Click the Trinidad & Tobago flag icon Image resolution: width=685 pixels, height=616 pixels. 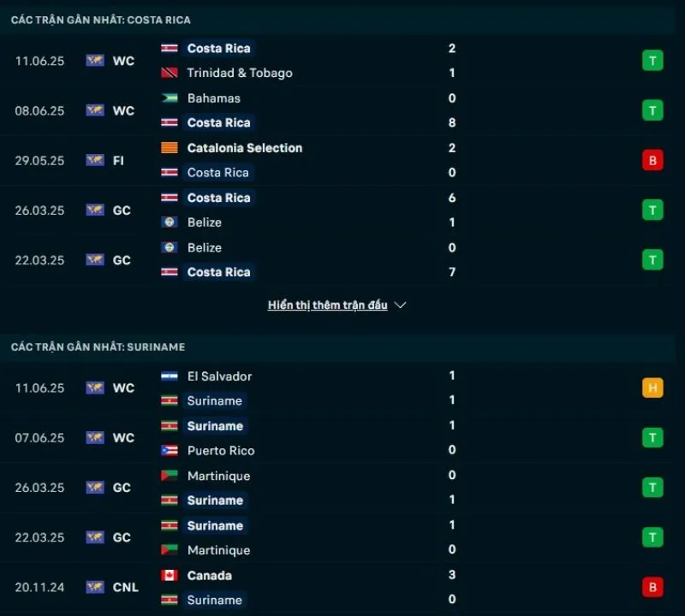(170, 73)
